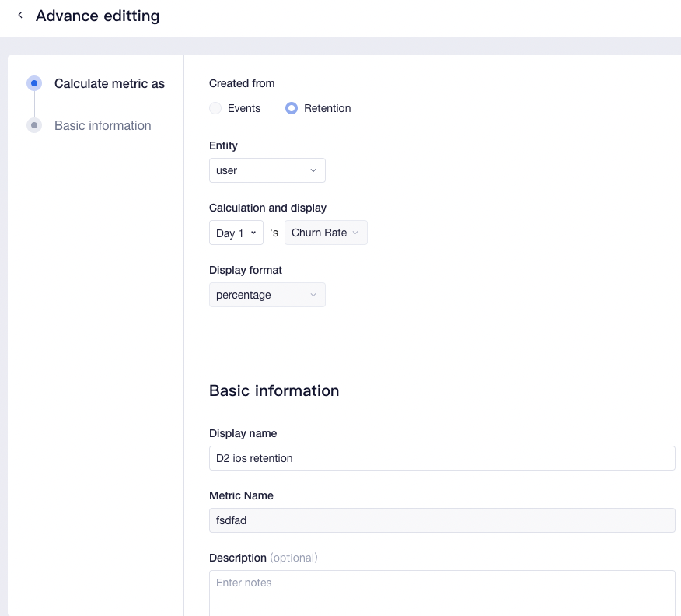Go to the Basic information step

(x=103, y=125)
